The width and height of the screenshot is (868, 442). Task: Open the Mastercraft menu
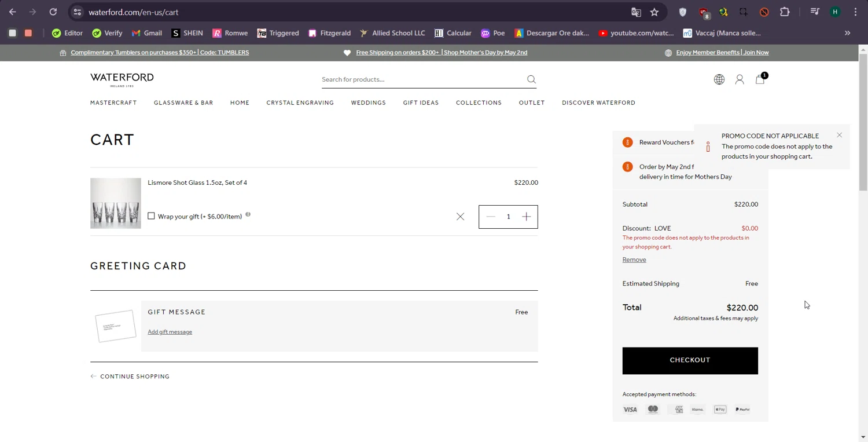[x=113, y=103]
